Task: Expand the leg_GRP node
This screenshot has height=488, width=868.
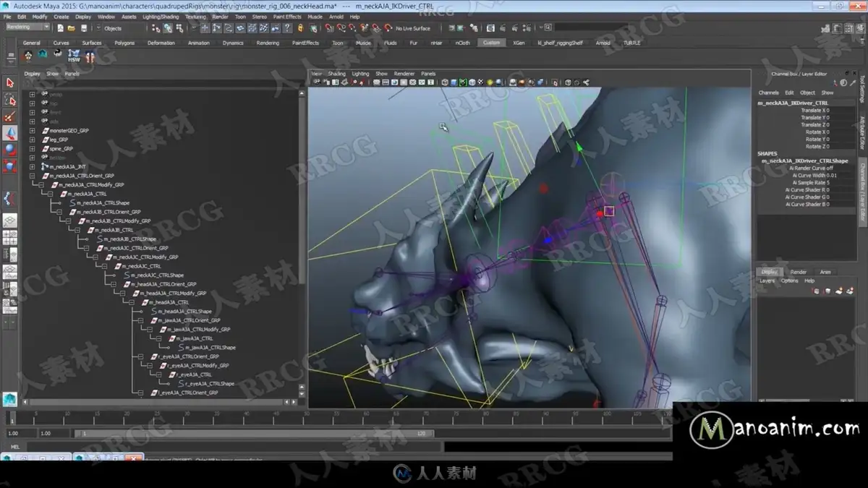Action: pos(32,140)
